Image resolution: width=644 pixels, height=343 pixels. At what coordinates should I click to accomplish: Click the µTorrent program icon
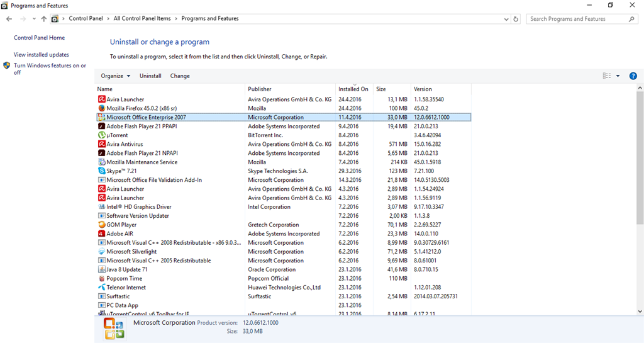point(101,135)
